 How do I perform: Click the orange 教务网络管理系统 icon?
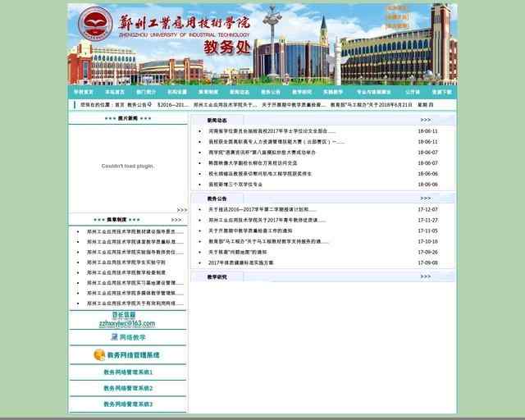(x=99, y=355)
